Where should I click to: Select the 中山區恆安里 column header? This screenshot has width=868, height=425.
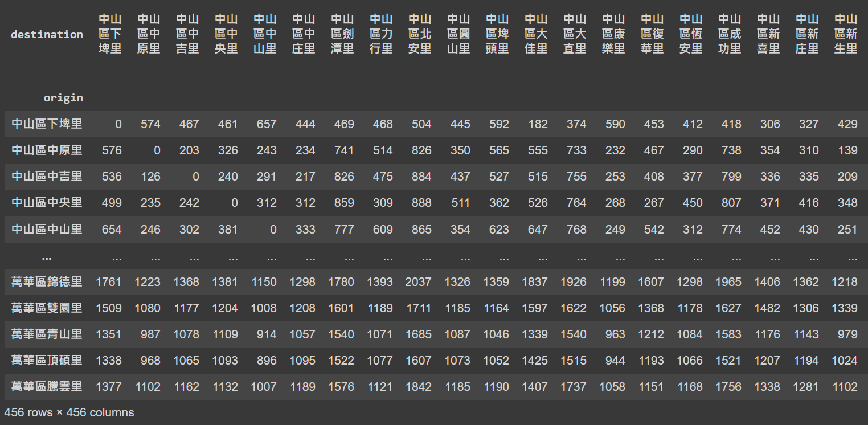pos(691,34)
